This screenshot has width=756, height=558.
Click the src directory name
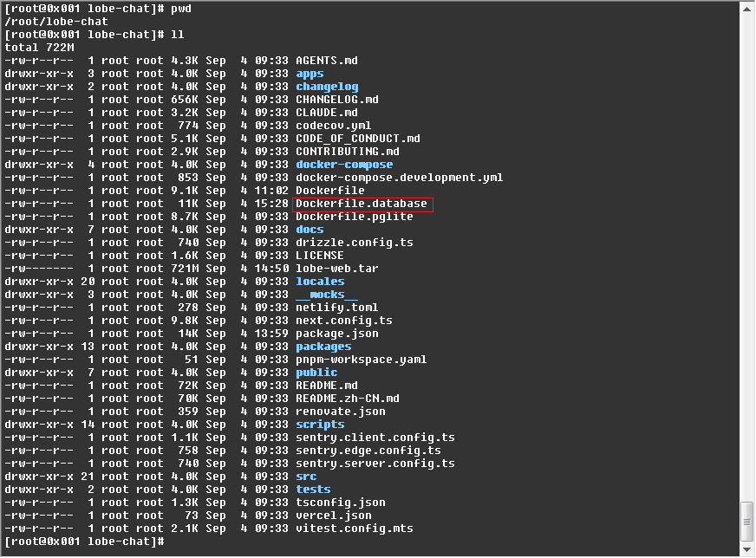(x=306, y=477)
